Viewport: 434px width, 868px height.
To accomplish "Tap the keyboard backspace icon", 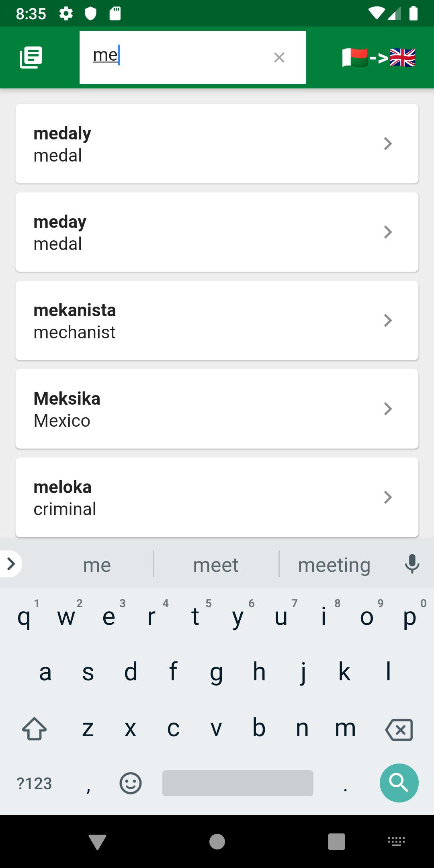I will 399,729.
